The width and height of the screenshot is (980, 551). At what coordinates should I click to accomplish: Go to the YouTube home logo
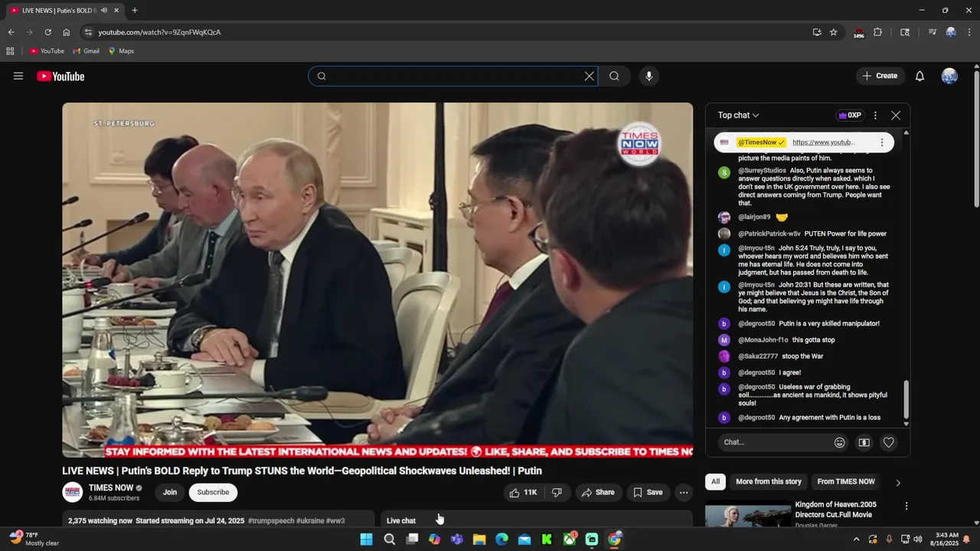(60, 76)
